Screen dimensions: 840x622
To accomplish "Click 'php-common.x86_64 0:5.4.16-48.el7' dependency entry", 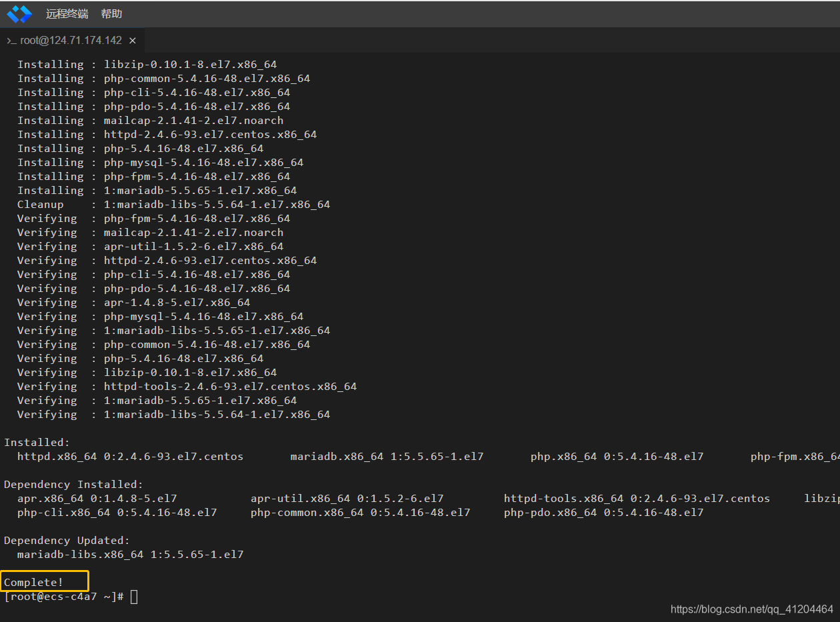I will pos(360,513).
